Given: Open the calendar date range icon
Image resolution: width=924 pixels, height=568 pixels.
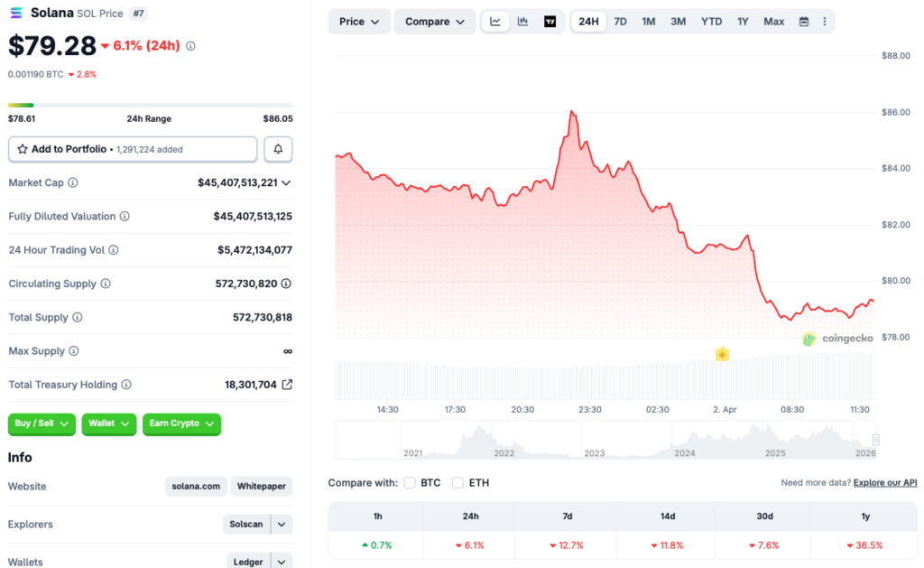Looking at the screenshot, I should pos(803,20).
